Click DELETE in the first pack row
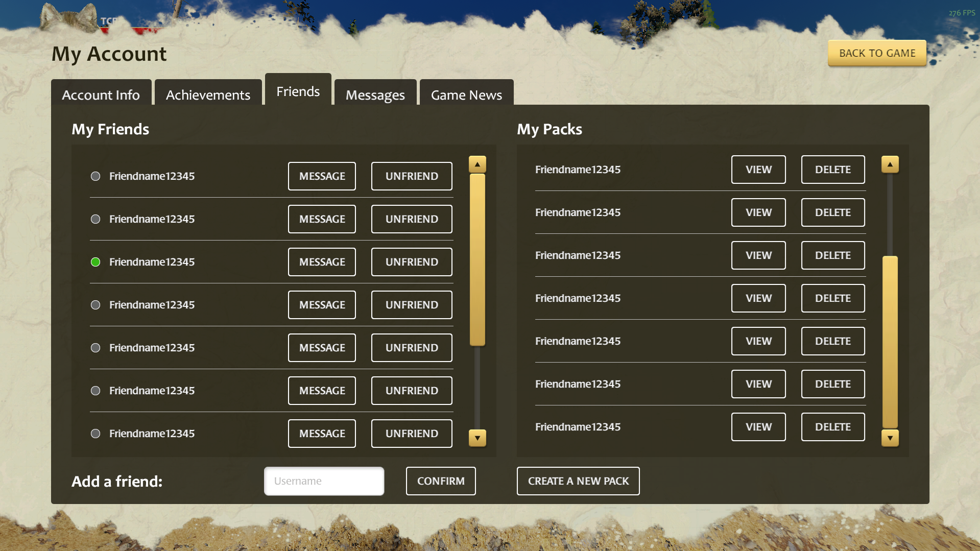The width and height of the screenshot is (980, 551). [x=833, y=170]
